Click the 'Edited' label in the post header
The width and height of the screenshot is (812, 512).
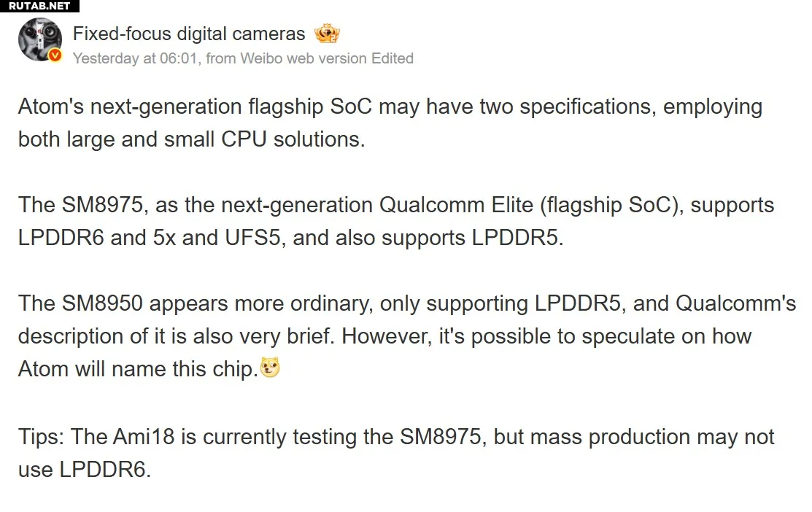pyautogui.click(x=393, y=58)
